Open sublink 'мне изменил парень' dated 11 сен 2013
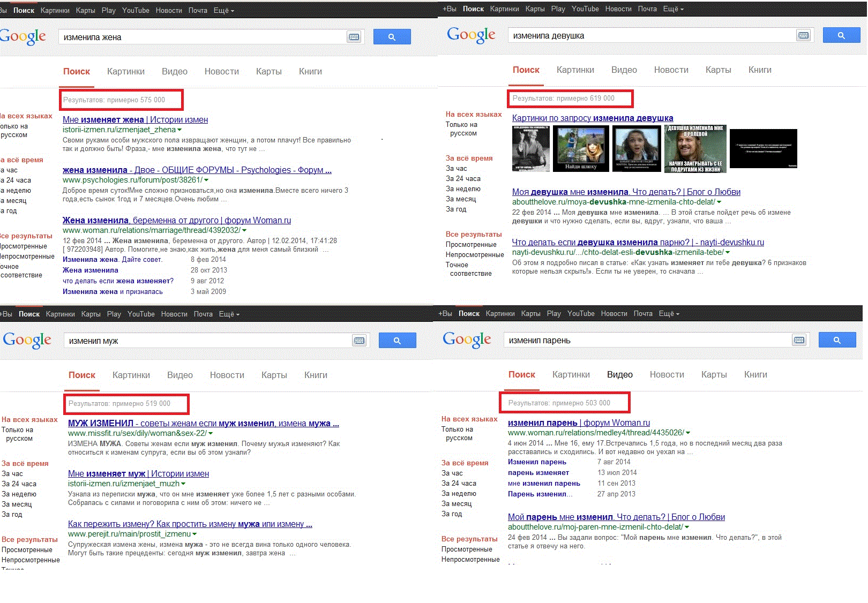868x603 pixels. [x=544, y=483]
